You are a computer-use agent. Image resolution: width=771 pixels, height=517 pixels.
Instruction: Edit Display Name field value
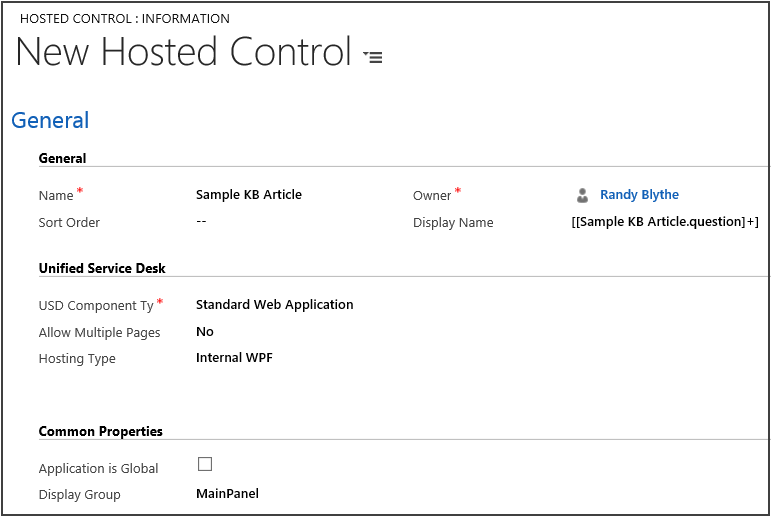point(665,222)
